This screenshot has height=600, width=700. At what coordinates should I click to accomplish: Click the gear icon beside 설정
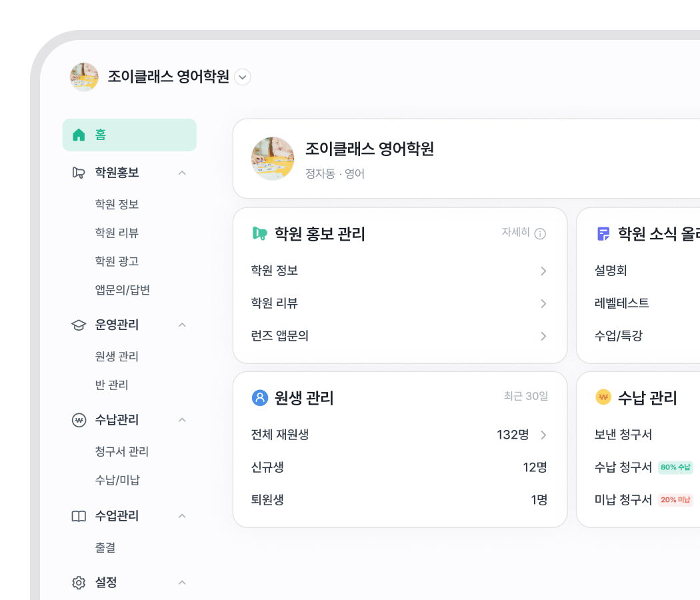click(x=79, y=583)
